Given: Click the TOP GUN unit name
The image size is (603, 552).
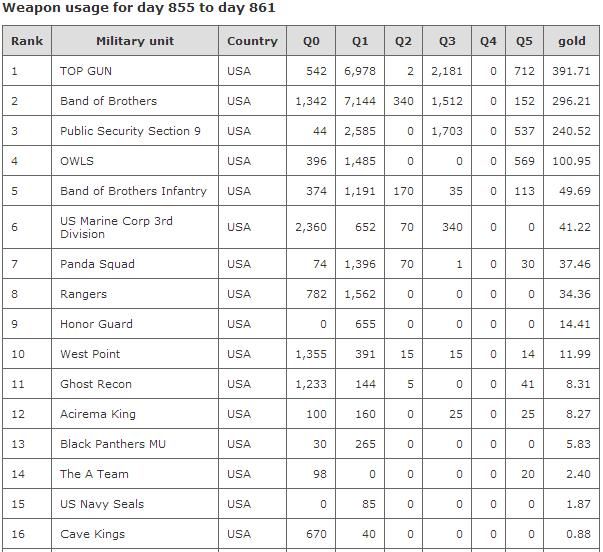Looking at the screenshot, I should (x=86, y=71).
